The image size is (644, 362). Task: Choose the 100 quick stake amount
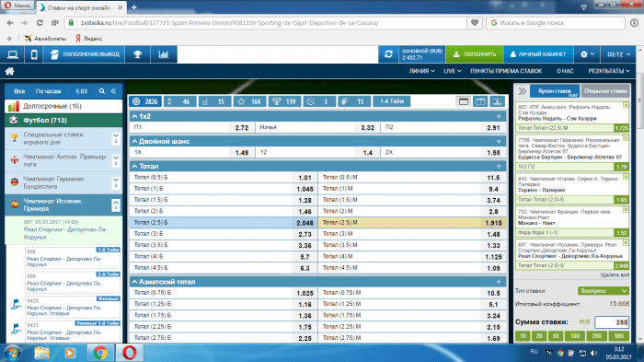(x=575, y=336)
